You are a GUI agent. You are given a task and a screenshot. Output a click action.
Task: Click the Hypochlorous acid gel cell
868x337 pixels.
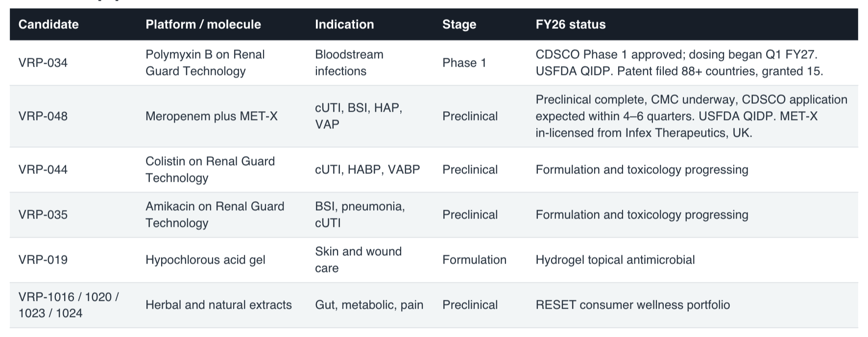click(x=205, y=260)
